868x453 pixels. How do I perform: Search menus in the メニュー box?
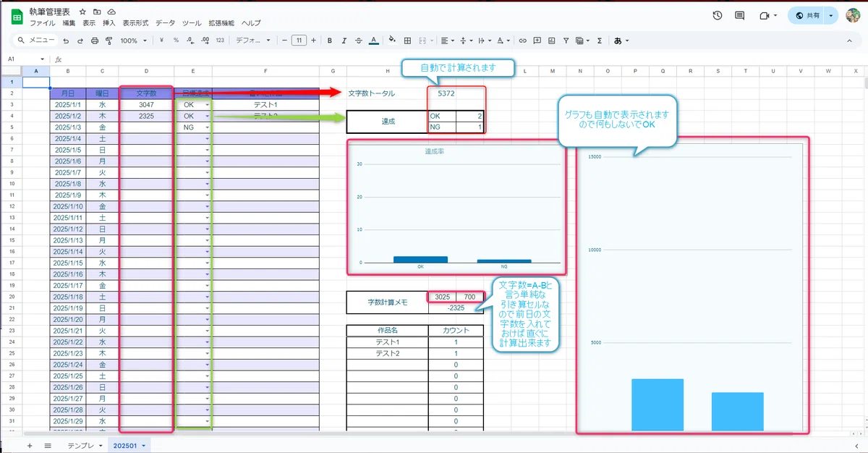coord(35,41)
